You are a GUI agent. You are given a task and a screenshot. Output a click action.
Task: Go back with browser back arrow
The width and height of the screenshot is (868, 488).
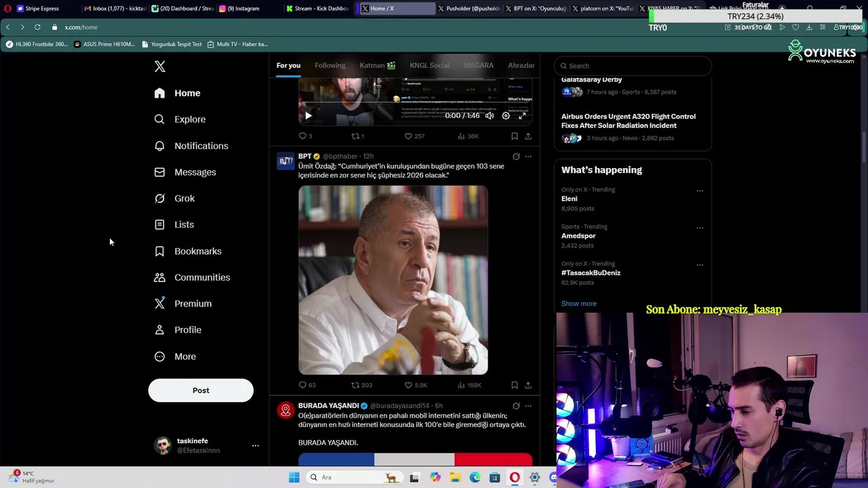point(7,27)
